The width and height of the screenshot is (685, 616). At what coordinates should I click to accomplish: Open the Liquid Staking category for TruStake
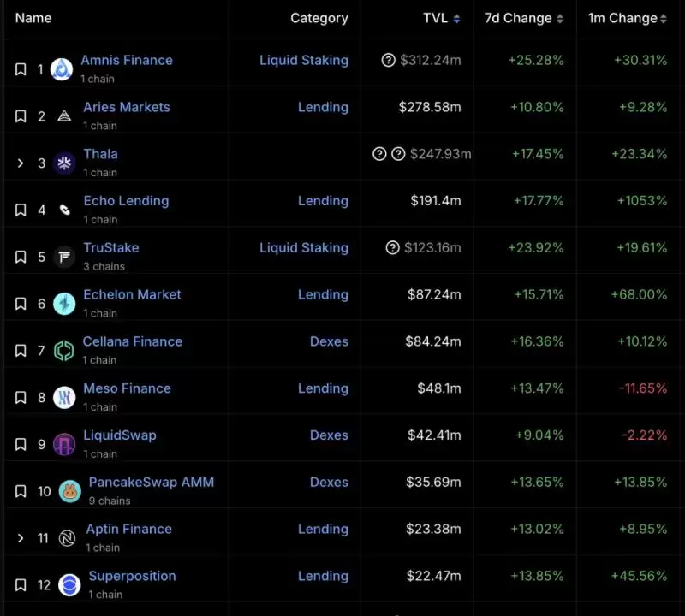(303, 248)
